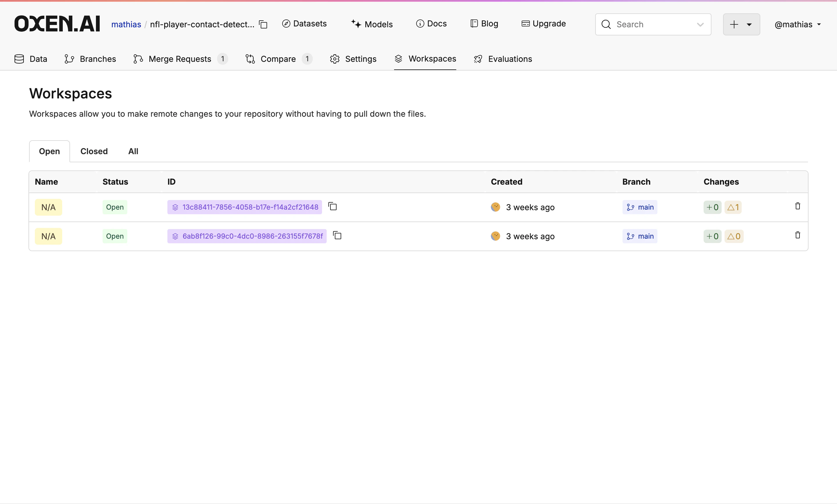Switch to the All workspaces tab
This screenshot has height=504, width=837.
[133, 151]
